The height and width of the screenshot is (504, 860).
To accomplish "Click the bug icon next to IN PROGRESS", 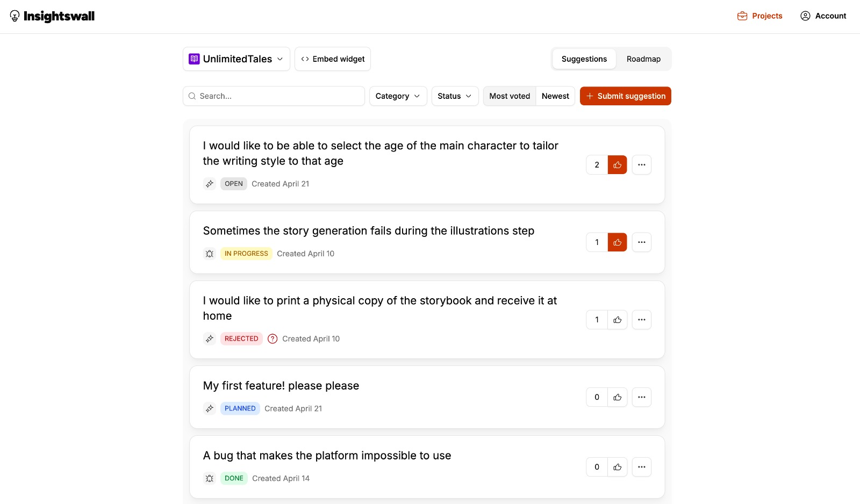I will 210,254.
